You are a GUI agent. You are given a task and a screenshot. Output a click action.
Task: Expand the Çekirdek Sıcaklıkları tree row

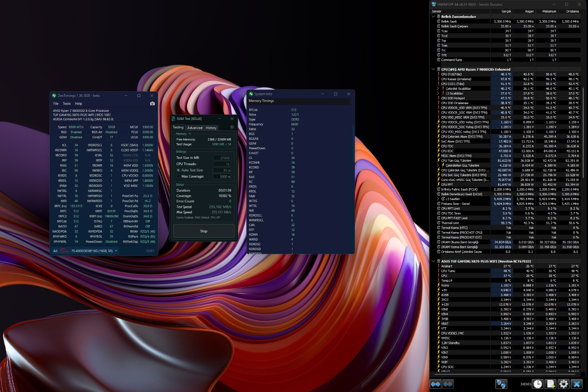pos(438,89)
